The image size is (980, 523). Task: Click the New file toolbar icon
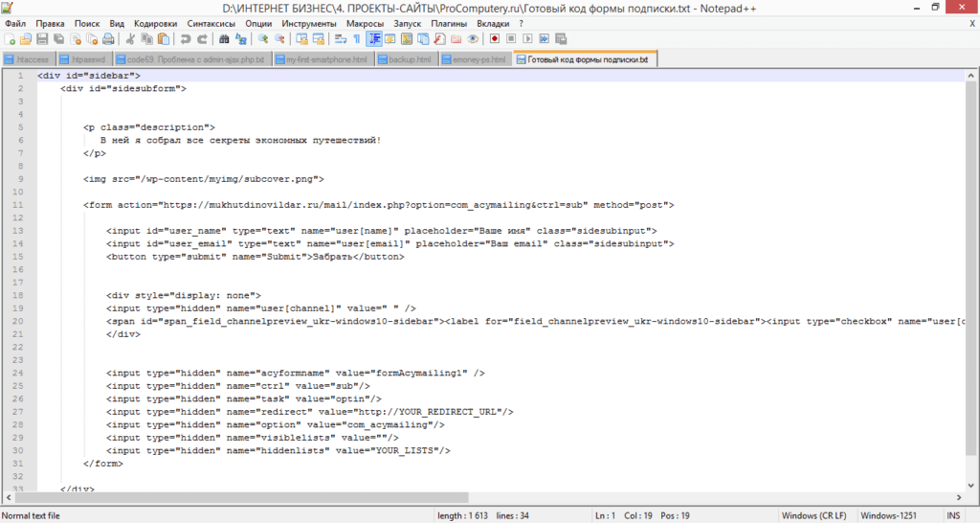click(10, 39)
